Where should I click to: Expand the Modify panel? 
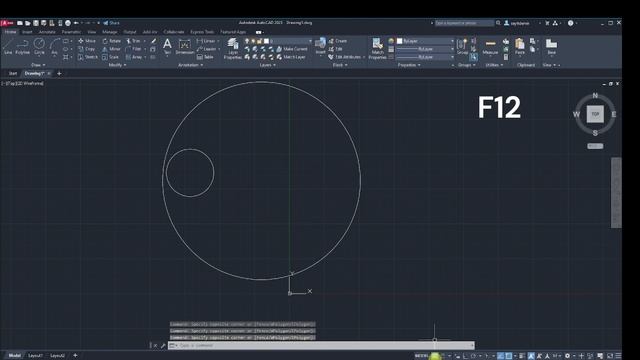(117, 65)
